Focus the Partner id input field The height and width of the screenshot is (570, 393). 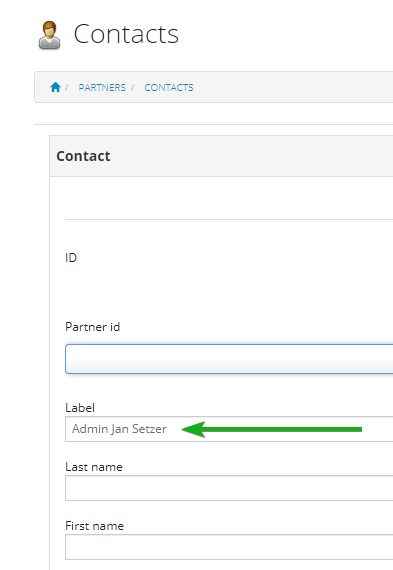coord(229,359)
